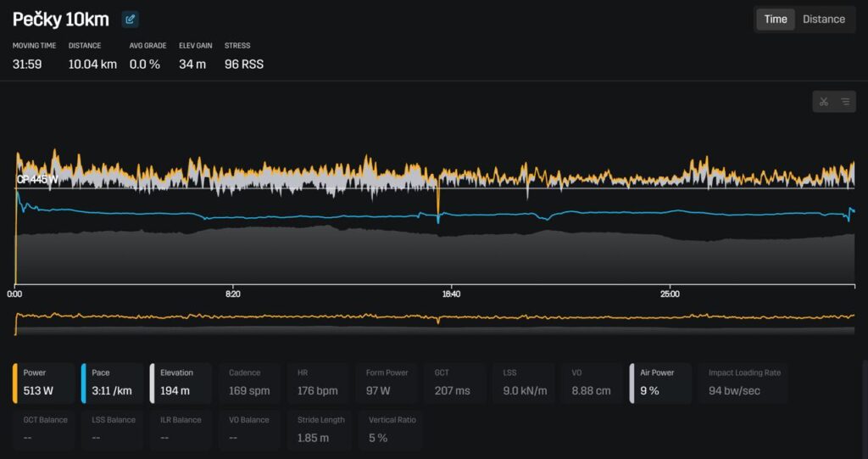The height and width of the screenshot is (459, 868).
Task: Click the CP 445 W threshold label
Action: pyautogui.click(x=38, y=179)
